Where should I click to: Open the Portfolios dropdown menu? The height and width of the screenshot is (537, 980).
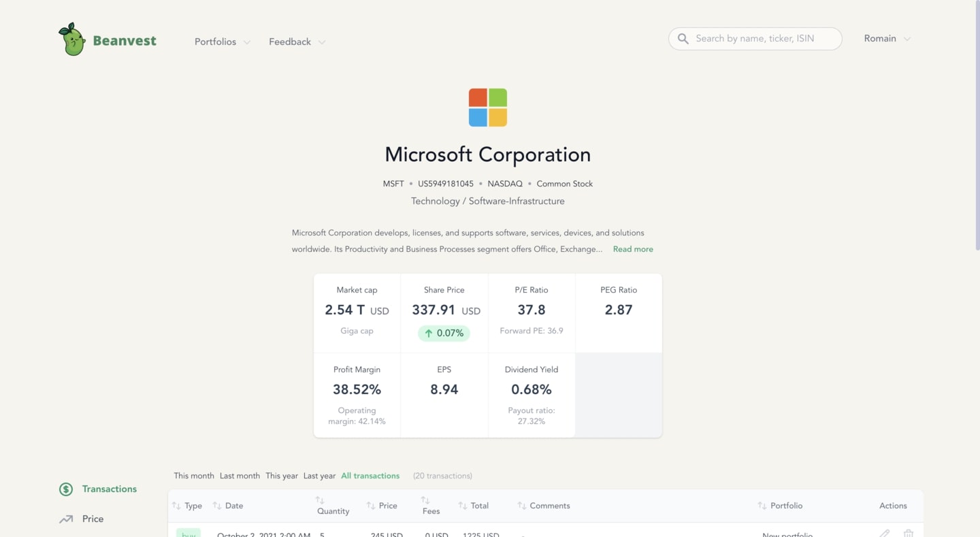223,42
